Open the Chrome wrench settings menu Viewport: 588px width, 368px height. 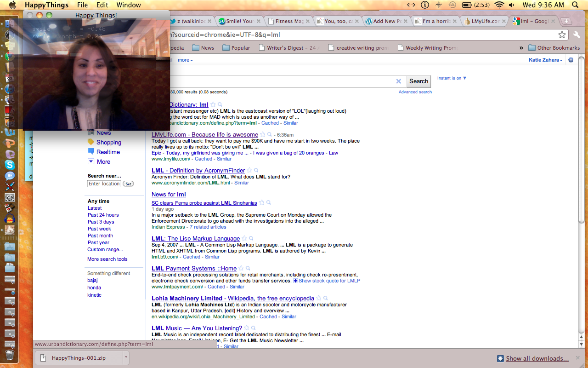(x=577, y=35)
